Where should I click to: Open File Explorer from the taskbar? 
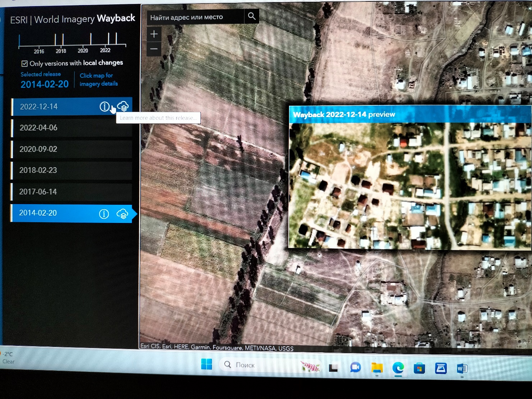[377, 368]
